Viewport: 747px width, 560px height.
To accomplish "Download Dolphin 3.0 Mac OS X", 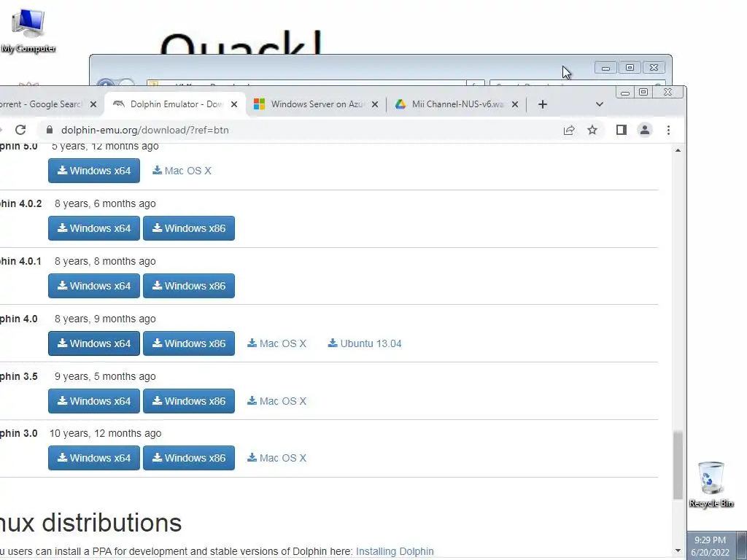I will (276, 458).
